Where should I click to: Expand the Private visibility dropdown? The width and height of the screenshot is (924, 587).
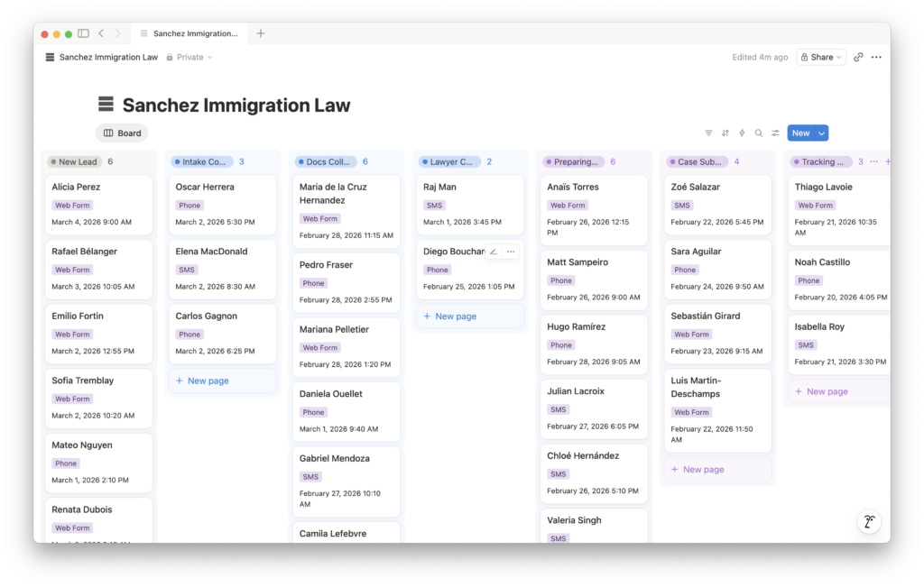189,57
